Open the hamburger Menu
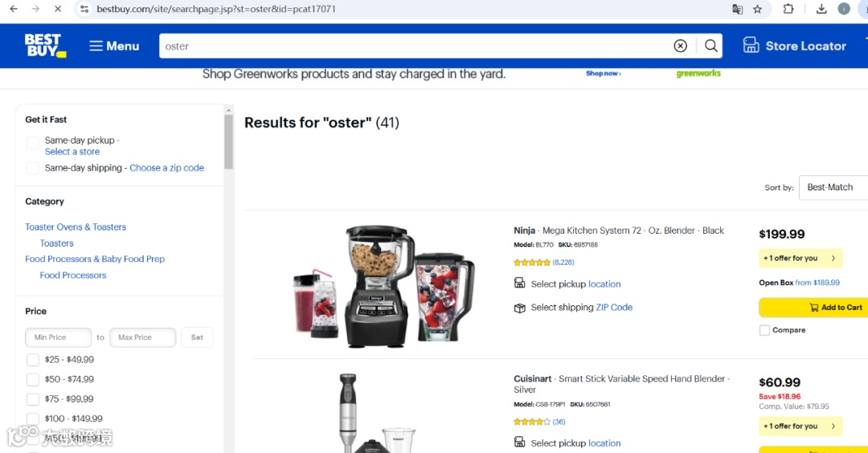The height and width of the screenshot is (453, 868). click(x=114, y=46)
